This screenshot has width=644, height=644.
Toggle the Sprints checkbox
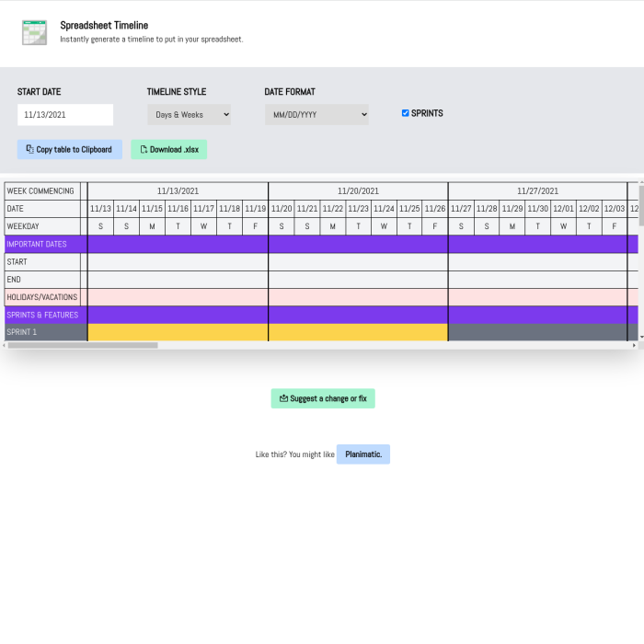(406, 113)
